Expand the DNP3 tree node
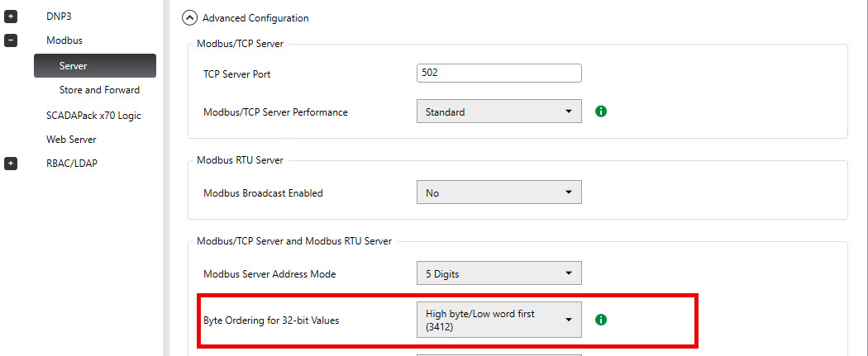The height and width of the screenshot is (356, 868). click(11, 17)
